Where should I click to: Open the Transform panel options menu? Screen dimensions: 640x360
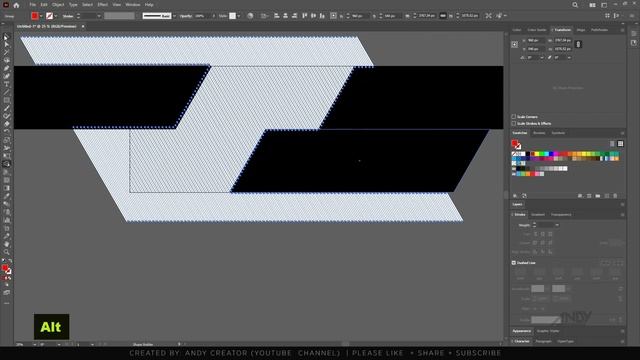(x=622, y=30)
